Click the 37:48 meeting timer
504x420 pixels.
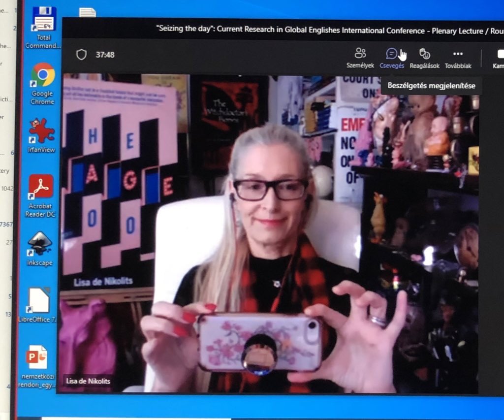click(x=105, y=55)
